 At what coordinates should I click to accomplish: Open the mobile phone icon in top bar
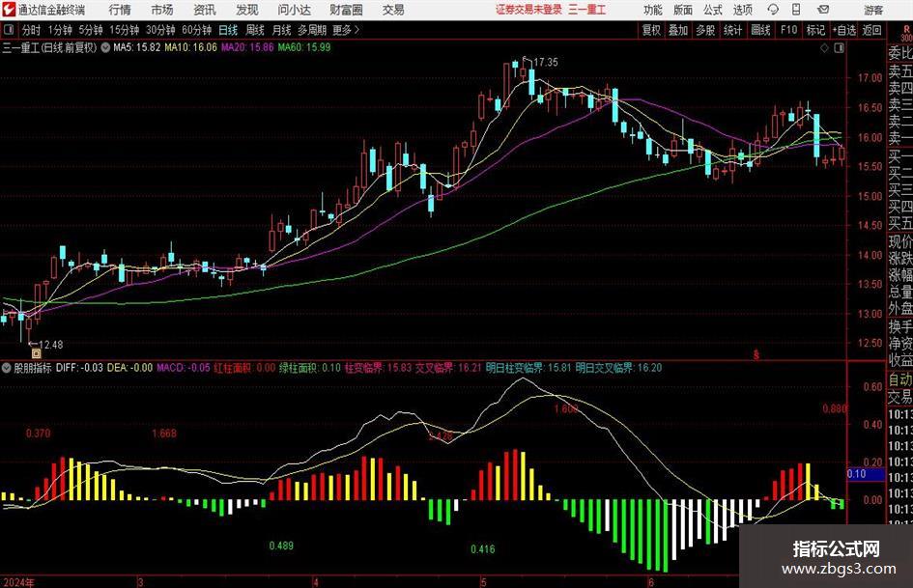(796, 10)
